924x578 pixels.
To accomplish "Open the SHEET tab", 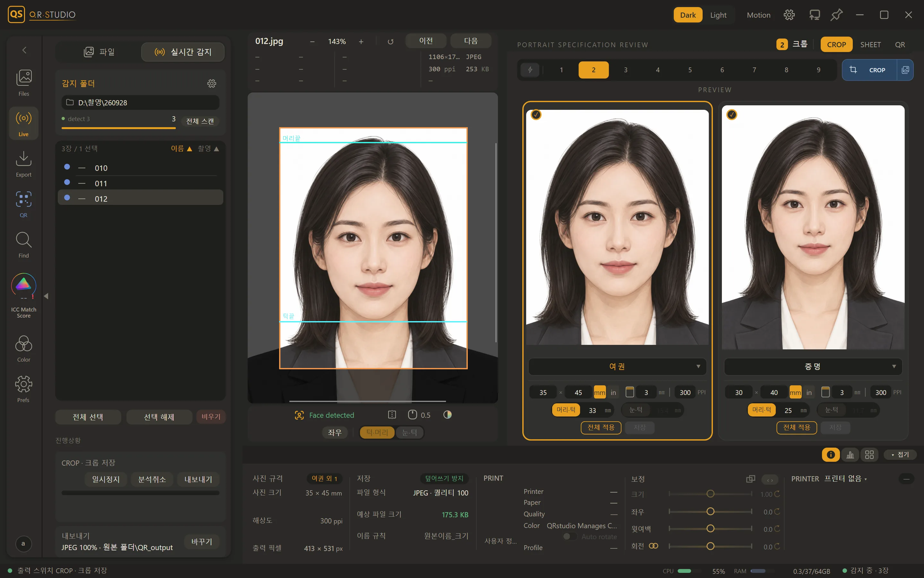I will click(x=870, y=45).
